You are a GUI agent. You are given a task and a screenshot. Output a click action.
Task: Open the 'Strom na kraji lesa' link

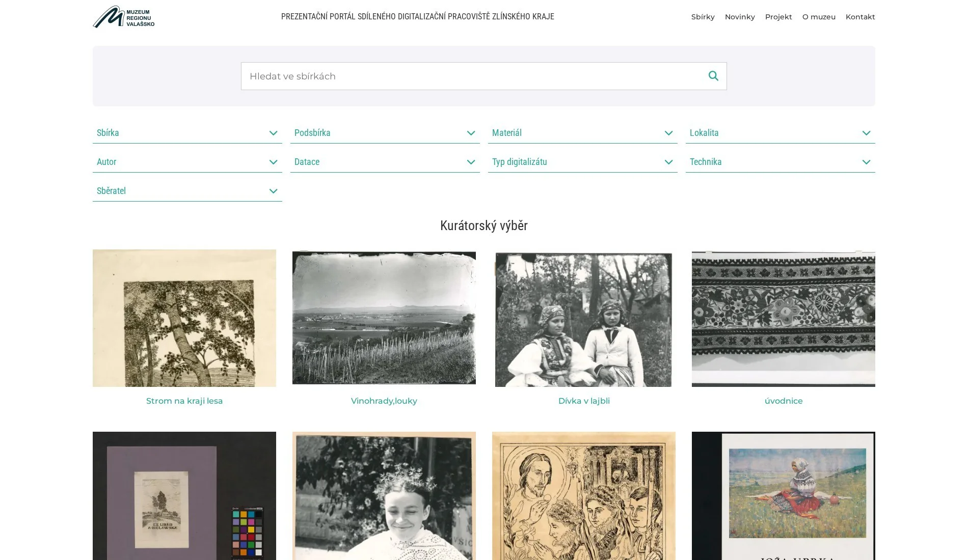point(184,401)
